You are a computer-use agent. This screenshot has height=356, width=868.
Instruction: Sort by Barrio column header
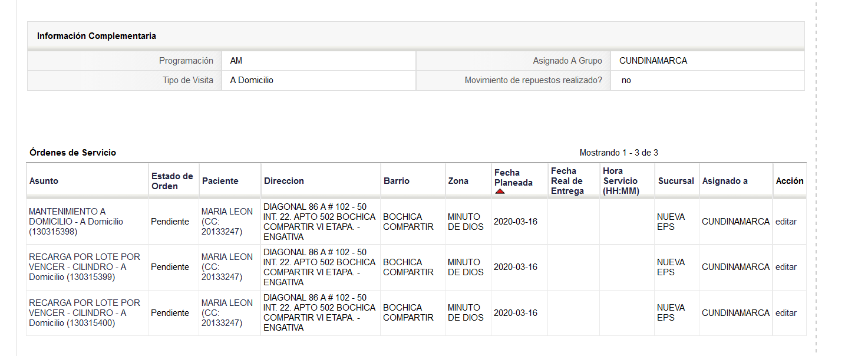coord(397,181)
